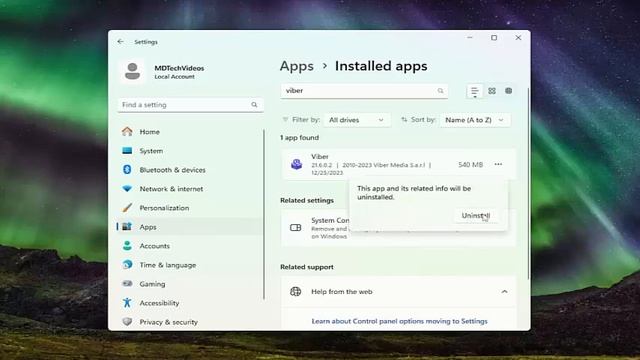Open Network & internet settings
This screenshot has height=360, width=640.
190,189
